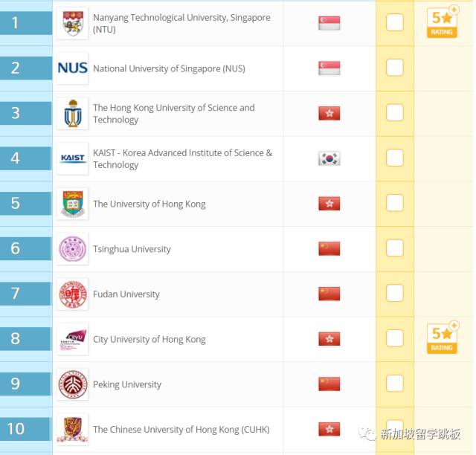Click the Peking University red emblem logo

[72, 384]
